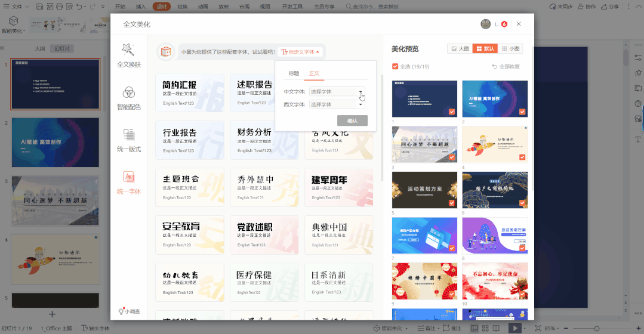Open 开始 ribbon tab
Screen dimensions: 644x334
tap(121, 7)
